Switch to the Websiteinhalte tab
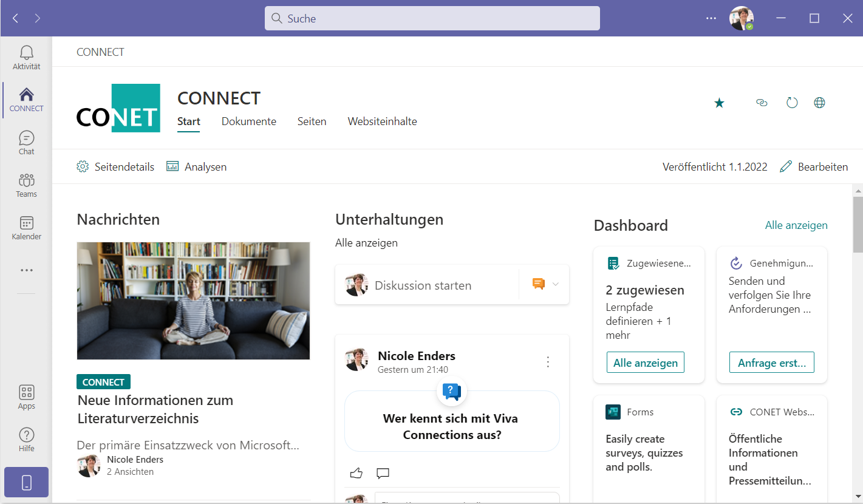Screen dimensions: 863x504 pos(382,121)
